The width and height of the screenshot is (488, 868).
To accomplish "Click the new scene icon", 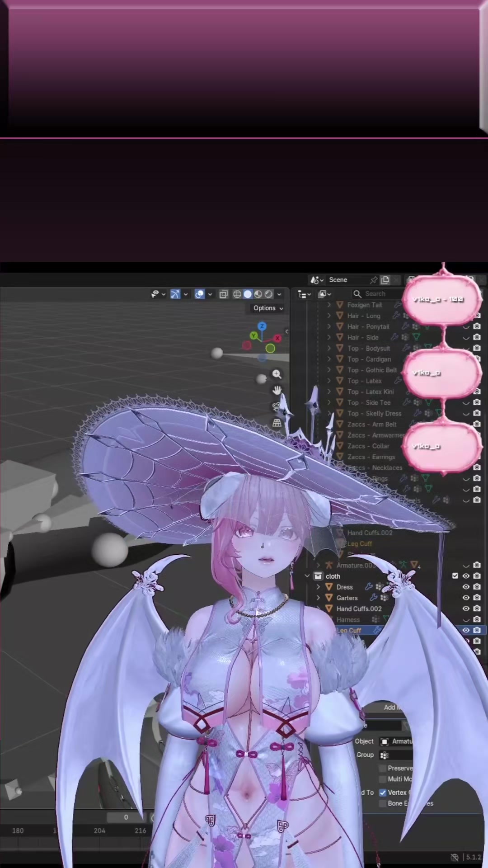I will click(x=385, y=280).
